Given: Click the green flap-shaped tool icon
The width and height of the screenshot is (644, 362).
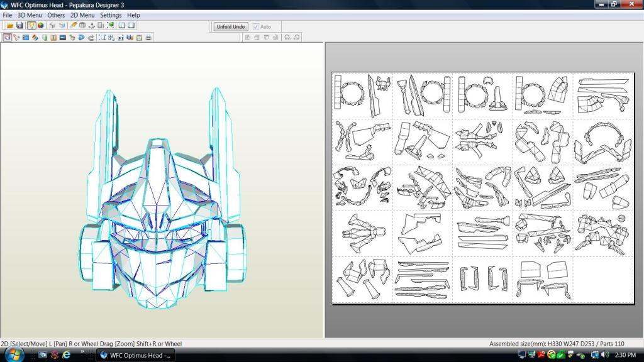Looking at the screenshot, I should coord(45,37).
